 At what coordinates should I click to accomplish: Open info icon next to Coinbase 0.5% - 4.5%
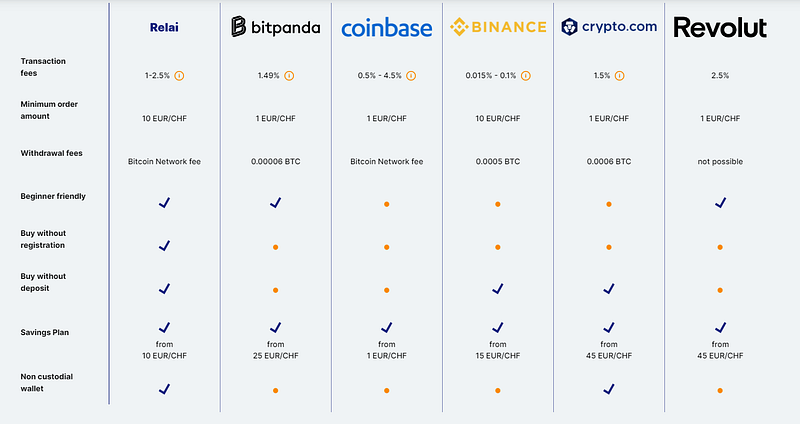click(x=411, y=76)
